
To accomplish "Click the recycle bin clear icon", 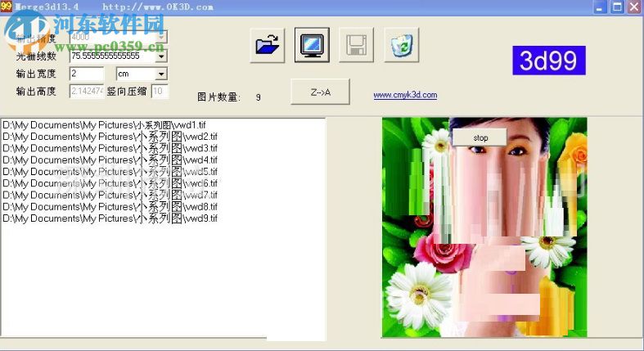I will tap(401, 45).
